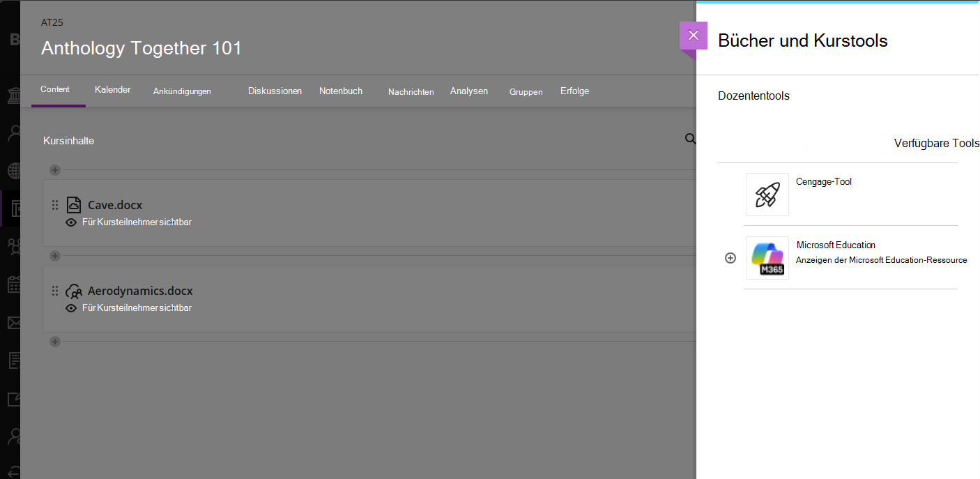Open the envelope messages icon in sidebar

14,323
